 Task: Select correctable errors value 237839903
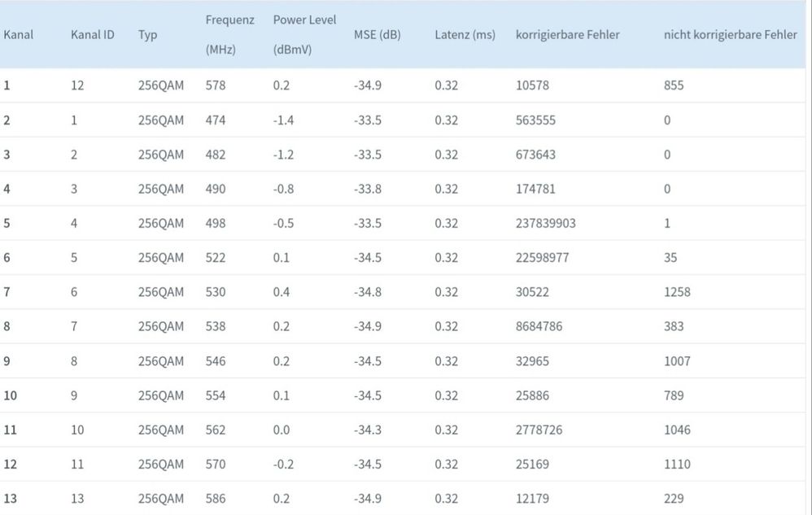coord(545,223)
